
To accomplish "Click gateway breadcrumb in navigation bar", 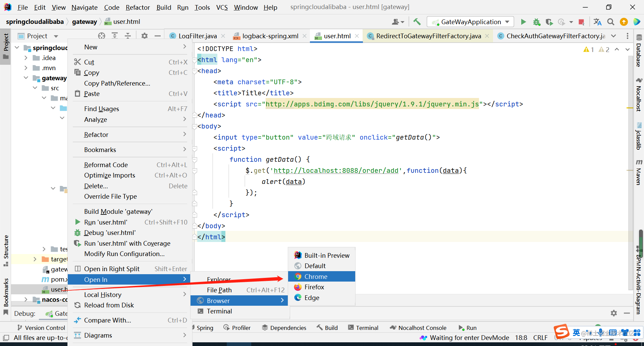I will (85, 22).
